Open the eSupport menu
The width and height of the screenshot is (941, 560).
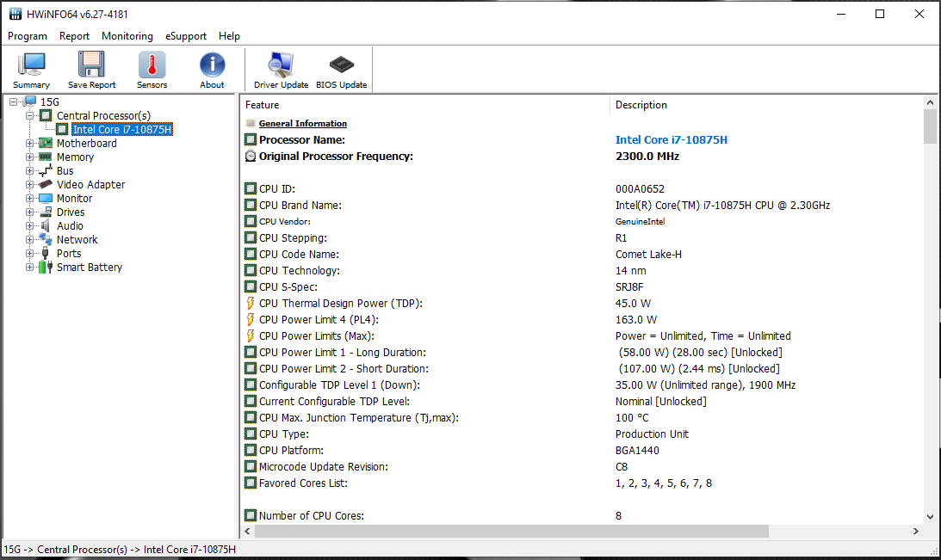click(x=186, y=36)
